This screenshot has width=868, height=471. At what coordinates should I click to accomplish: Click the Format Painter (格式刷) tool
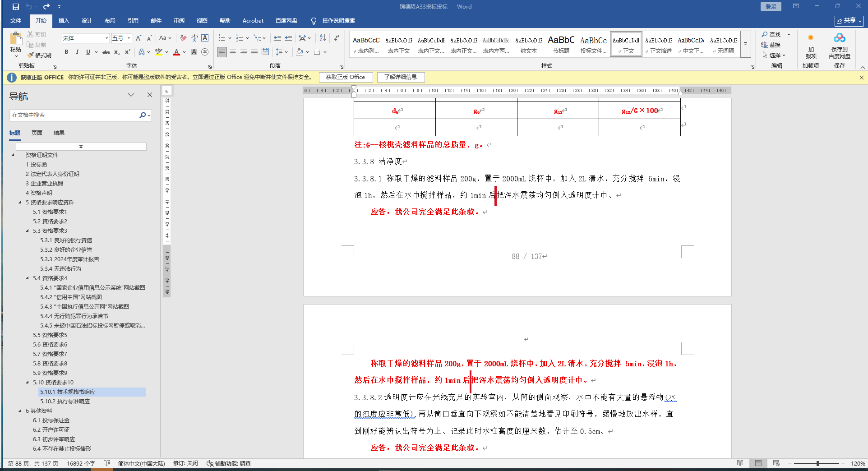pos(39,55)
